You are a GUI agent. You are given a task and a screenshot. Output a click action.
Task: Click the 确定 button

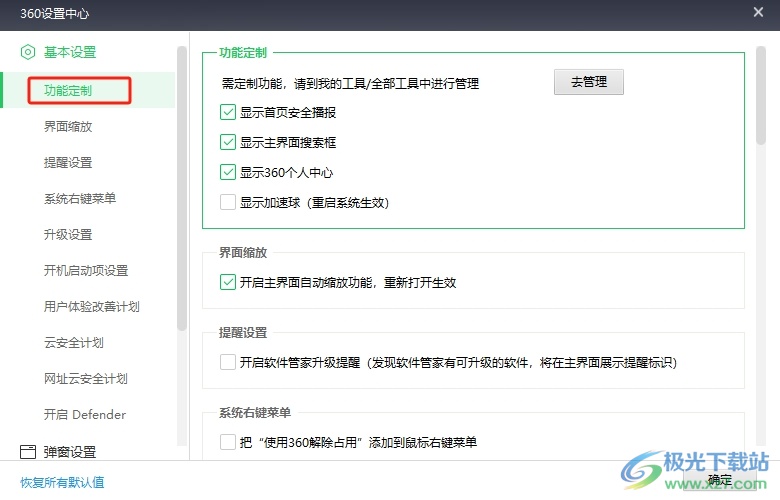[720, 480]
